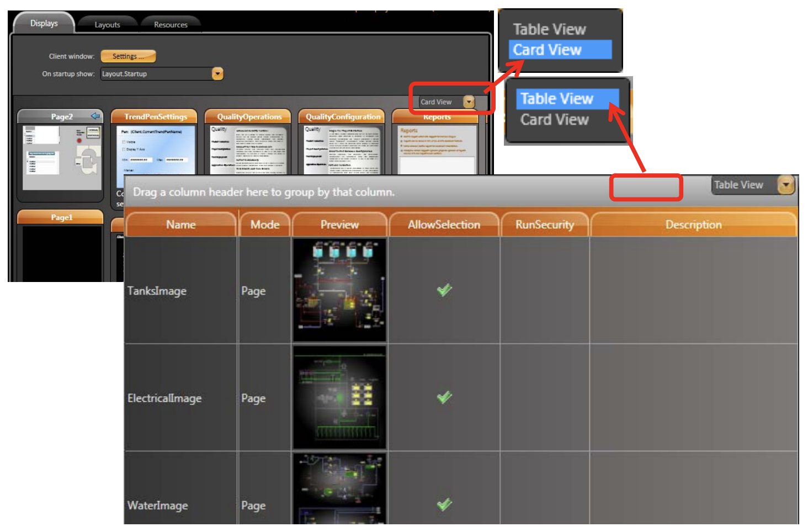The height and width of the screenshot is (532, 808).
Task: Select the TanksImage name cell
Action: click(182, 291)
